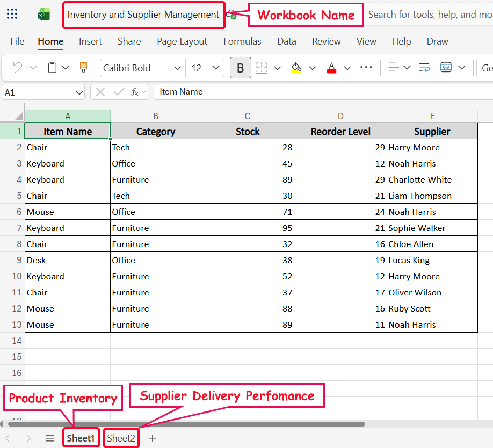This screenshot has width=493, height=448.
Task: Click the undo arrow icon
Action: coord(17,68)
